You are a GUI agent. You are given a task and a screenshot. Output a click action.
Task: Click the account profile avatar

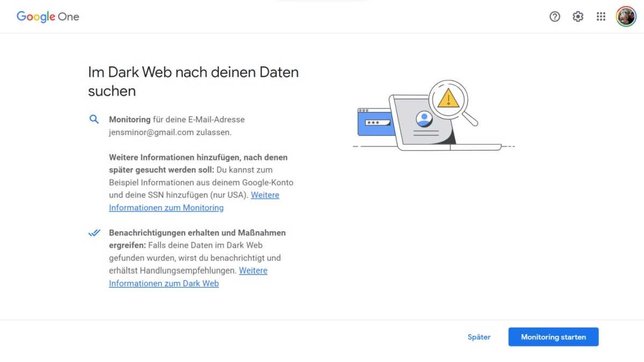[x=626, y=16]
